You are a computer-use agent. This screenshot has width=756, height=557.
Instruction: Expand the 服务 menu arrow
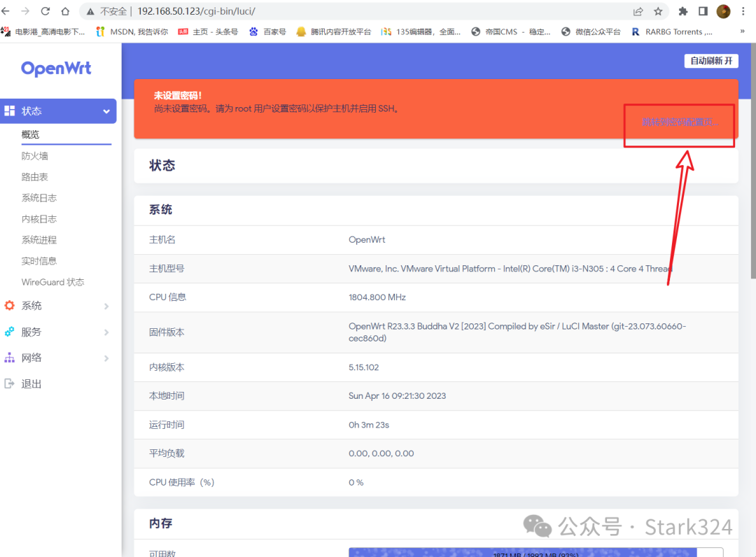106,332
